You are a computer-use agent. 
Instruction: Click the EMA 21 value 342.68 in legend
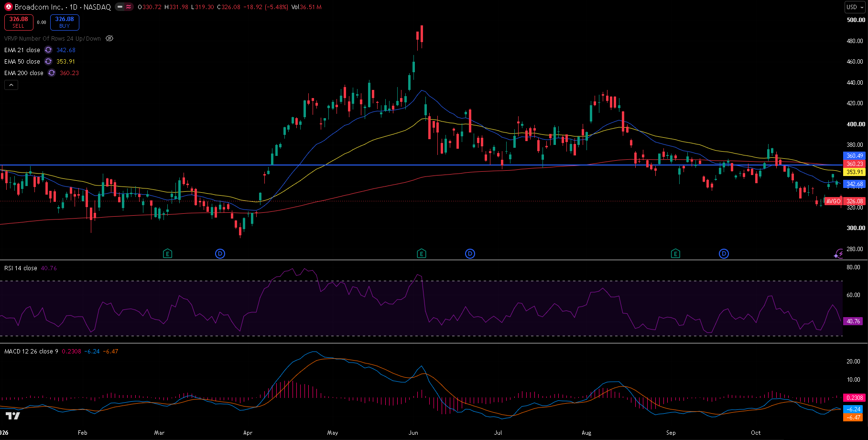(x=66, y=50)
